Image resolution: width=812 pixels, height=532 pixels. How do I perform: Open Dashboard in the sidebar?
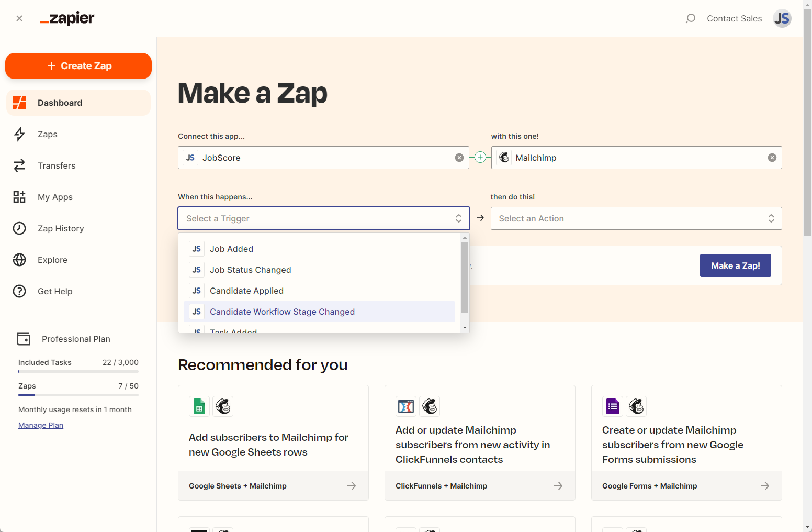78,103
